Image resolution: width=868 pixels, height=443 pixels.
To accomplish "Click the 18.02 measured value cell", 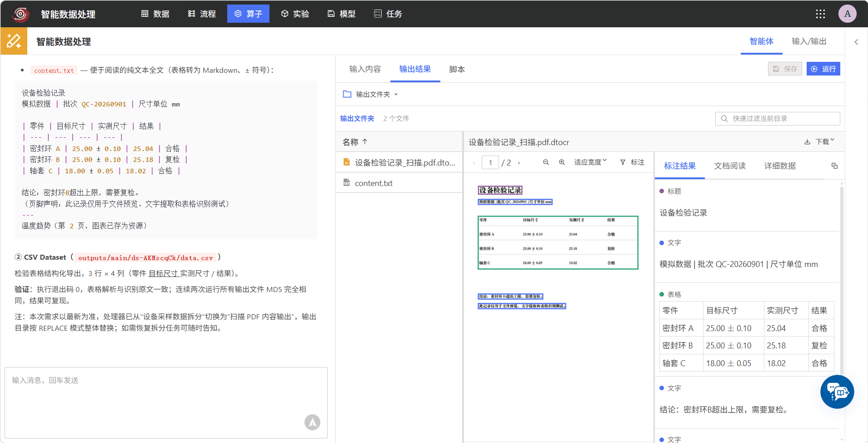I will click(x=786, y=363).
